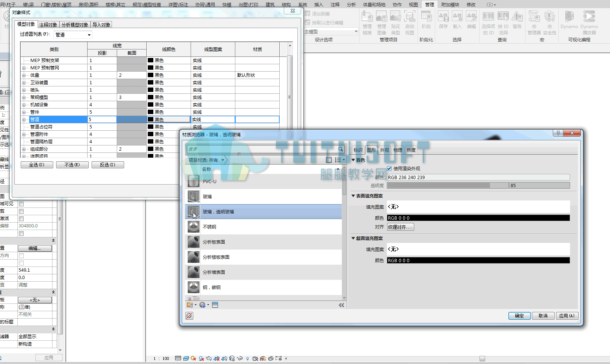
Task: Open the 分析 ribbon tab
Action: pos(351,4)
